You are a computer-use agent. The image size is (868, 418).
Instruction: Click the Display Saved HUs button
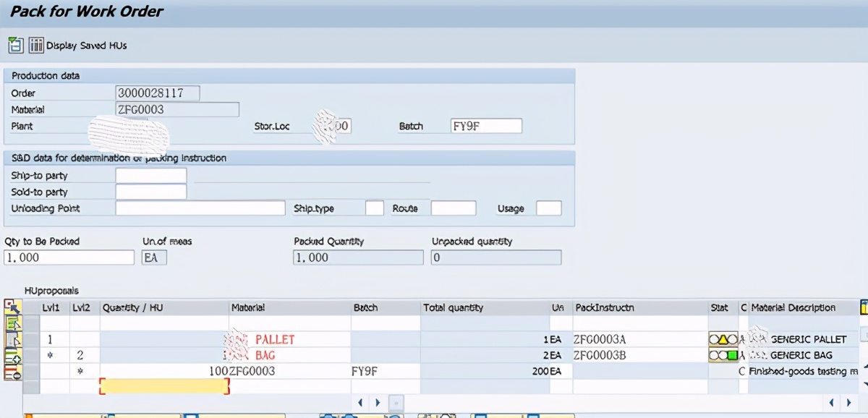78,46
